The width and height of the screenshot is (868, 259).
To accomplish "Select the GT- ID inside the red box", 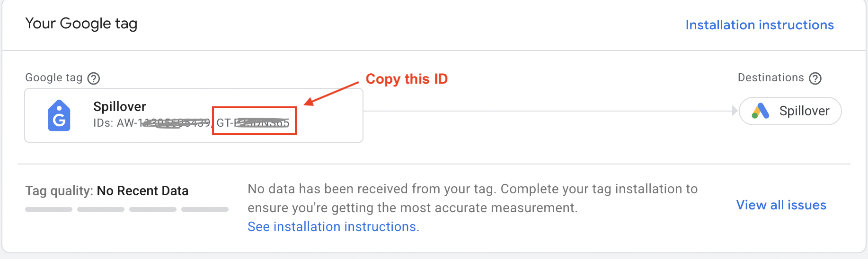I will (x=253, y=123).
